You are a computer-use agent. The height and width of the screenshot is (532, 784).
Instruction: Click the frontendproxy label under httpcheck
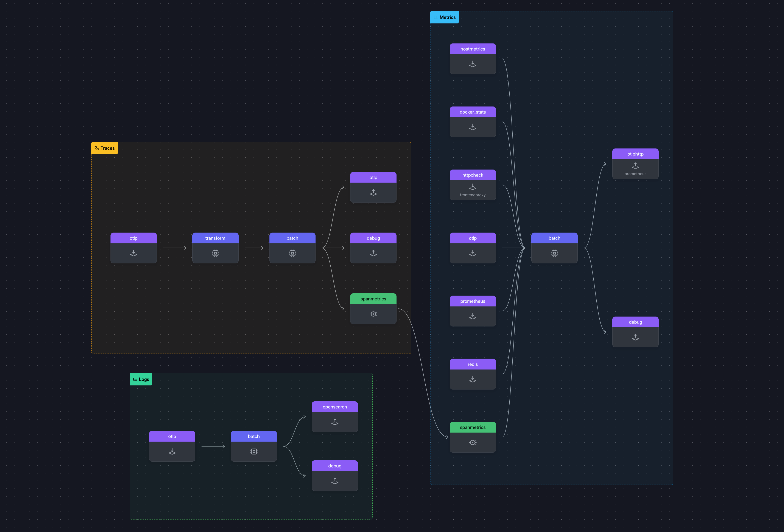click(473, 195)
